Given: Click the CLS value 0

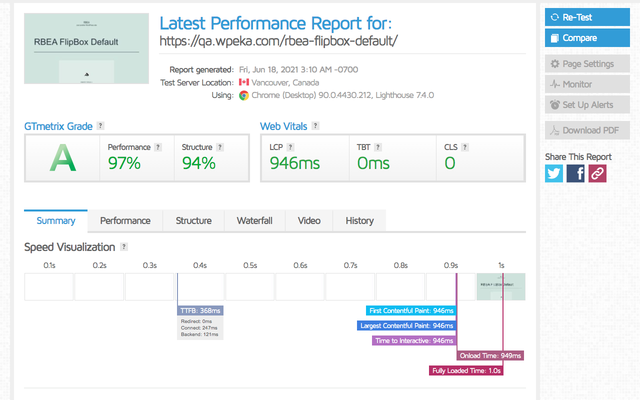Looking at the screenshot, I should tap(450, 163).
